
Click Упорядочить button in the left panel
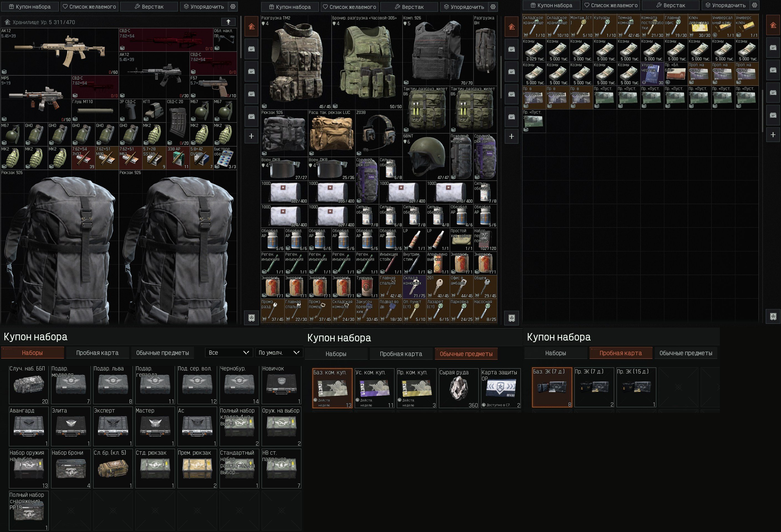pos(204,6)
